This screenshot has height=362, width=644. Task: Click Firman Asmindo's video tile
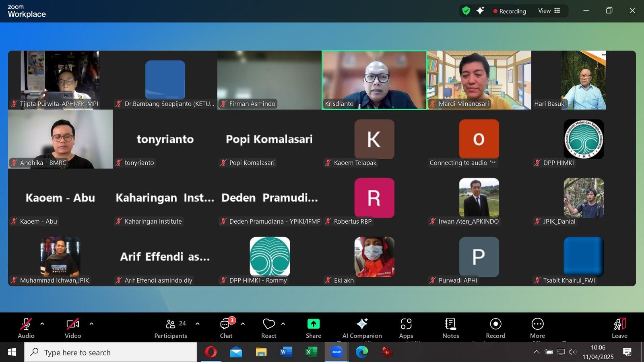click(270, 80)
